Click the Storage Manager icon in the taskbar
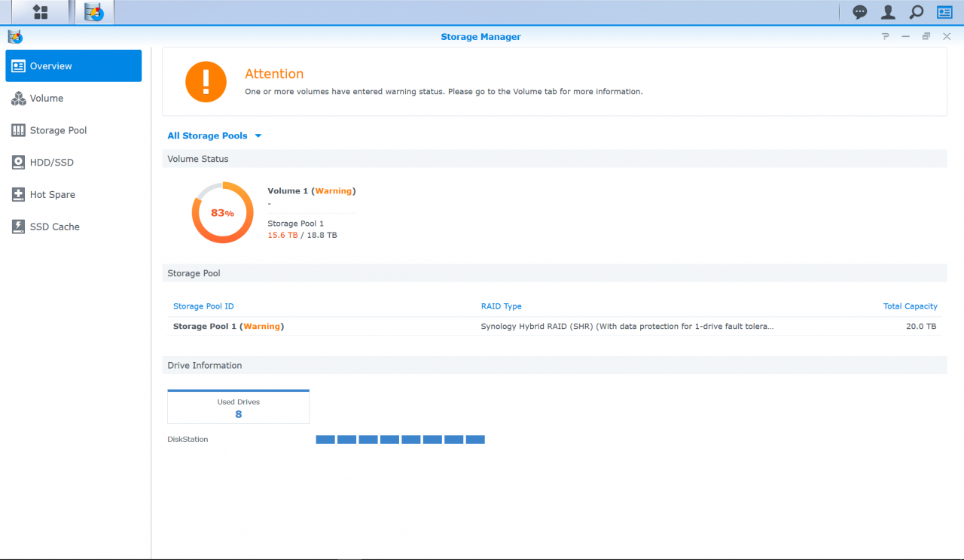 [94, 12]
